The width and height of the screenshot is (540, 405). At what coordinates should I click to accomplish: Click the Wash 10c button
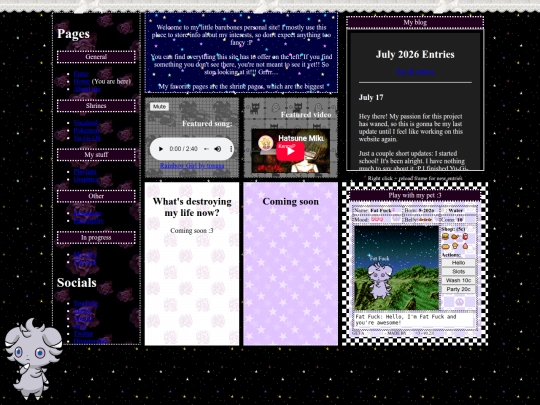(458, 280)
